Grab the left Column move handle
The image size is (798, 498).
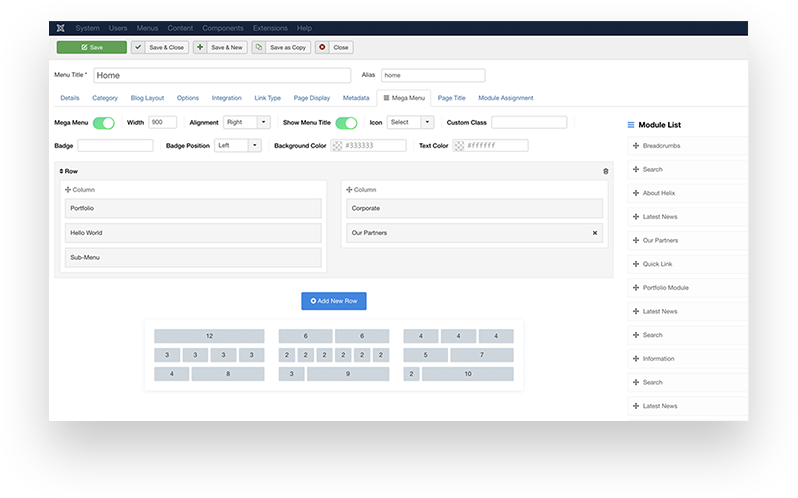pos(68,189)
